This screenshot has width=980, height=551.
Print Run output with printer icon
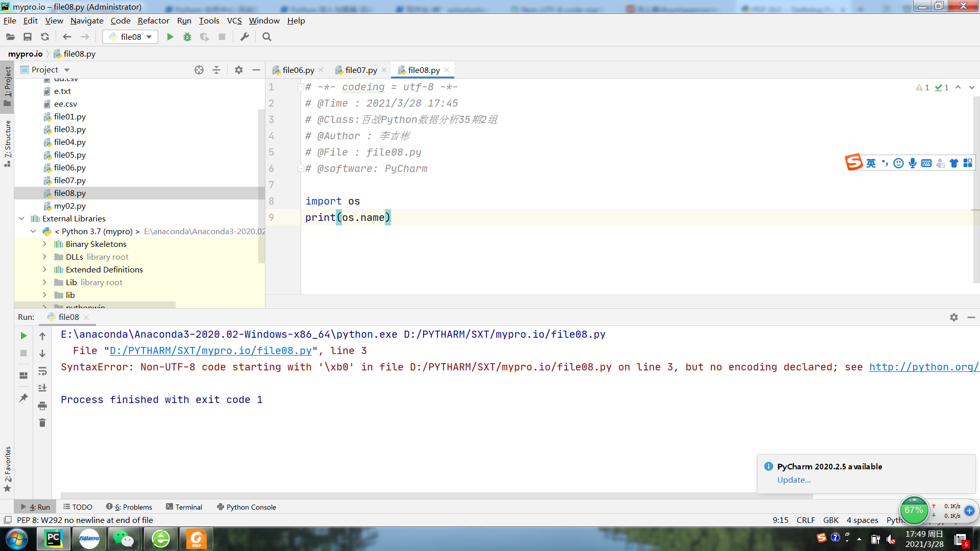coord(42,406)
